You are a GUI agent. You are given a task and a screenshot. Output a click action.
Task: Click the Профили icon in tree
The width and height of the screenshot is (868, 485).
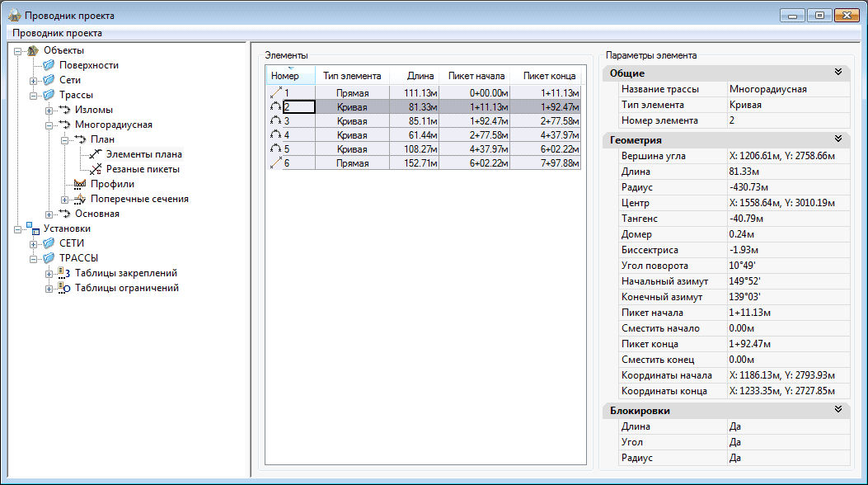point(80,184)
